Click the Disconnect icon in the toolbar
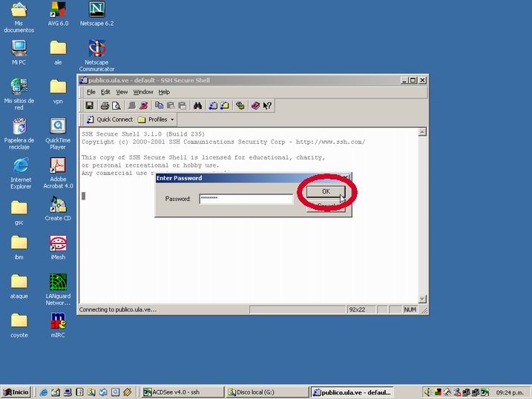The image size is (532, 399). pos(143,106)
